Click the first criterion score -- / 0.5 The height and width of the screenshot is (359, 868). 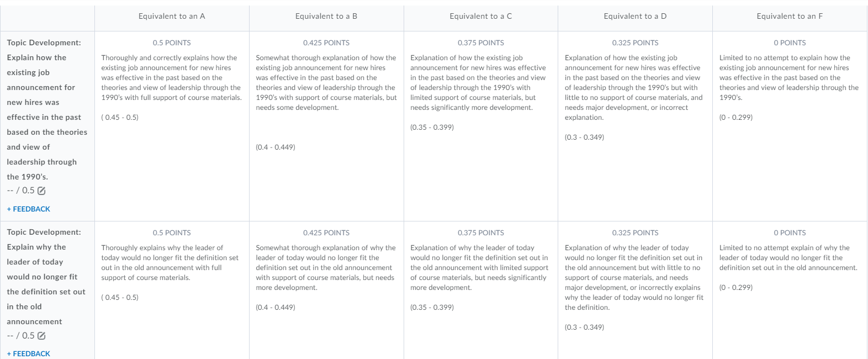pos(20,191)
